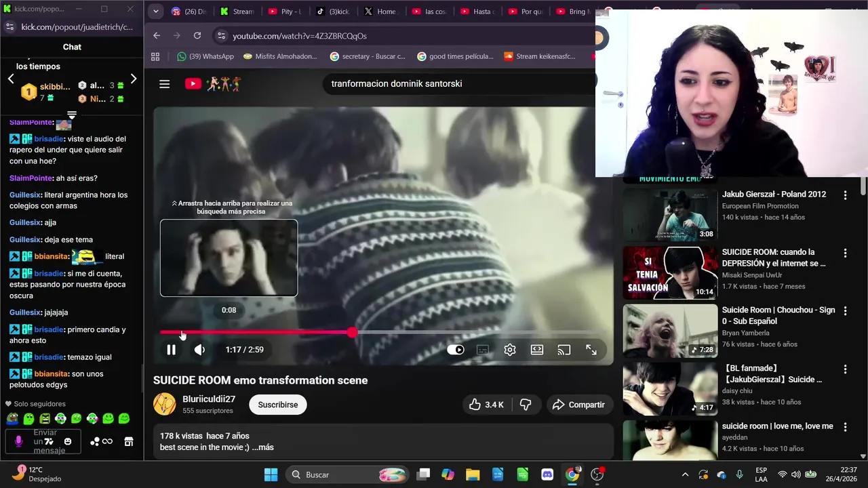Open YouTube hamburger guide menu
This screenshot has height=488, width=868.
(164, 84)
